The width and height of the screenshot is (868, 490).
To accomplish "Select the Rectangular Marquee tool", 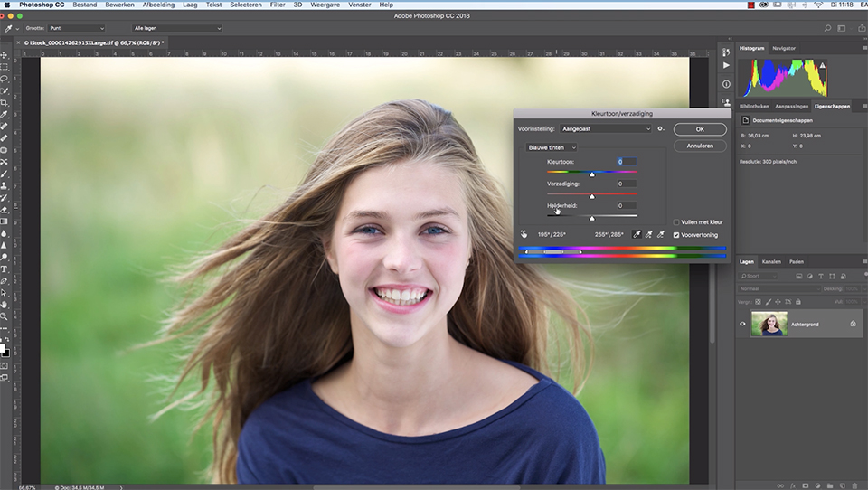I will pos(5,67).
